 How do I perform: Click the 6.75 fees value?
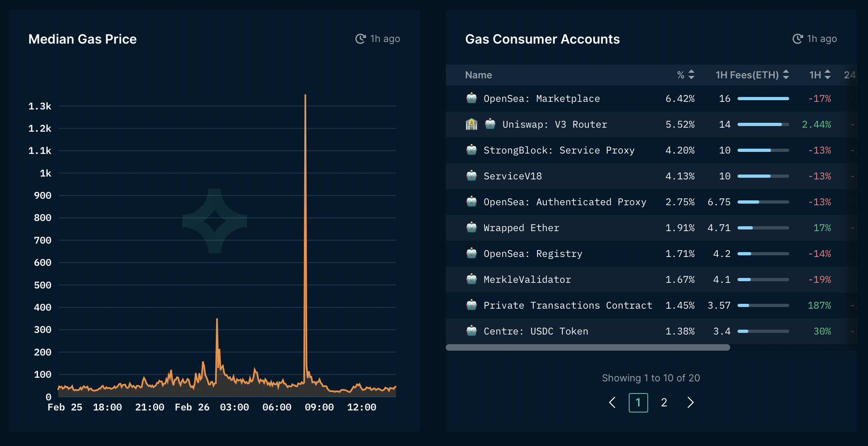coord(719,202)
